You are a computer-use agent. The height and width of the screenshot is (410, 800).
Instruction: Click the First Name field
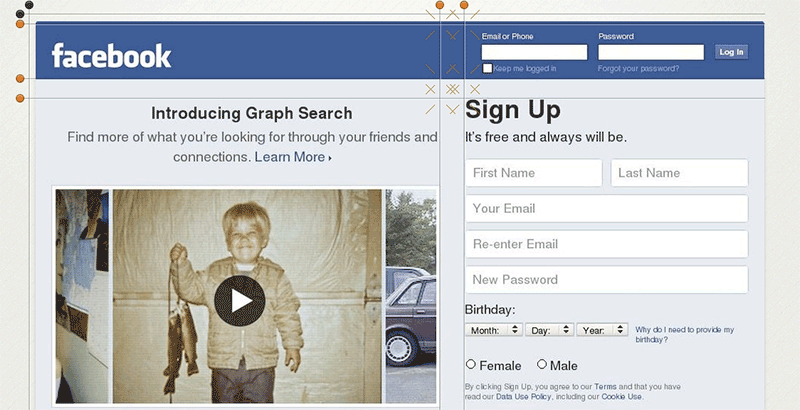tap(533, 173)
